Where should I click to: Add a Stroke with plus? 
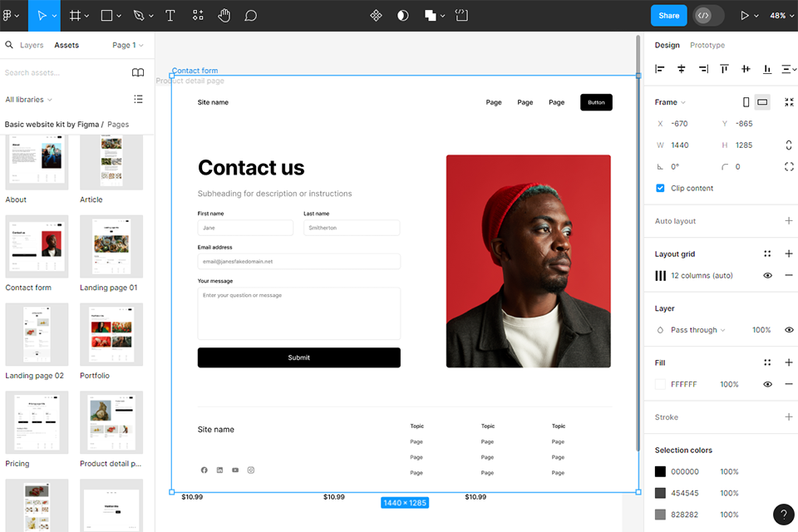[789, 417]
